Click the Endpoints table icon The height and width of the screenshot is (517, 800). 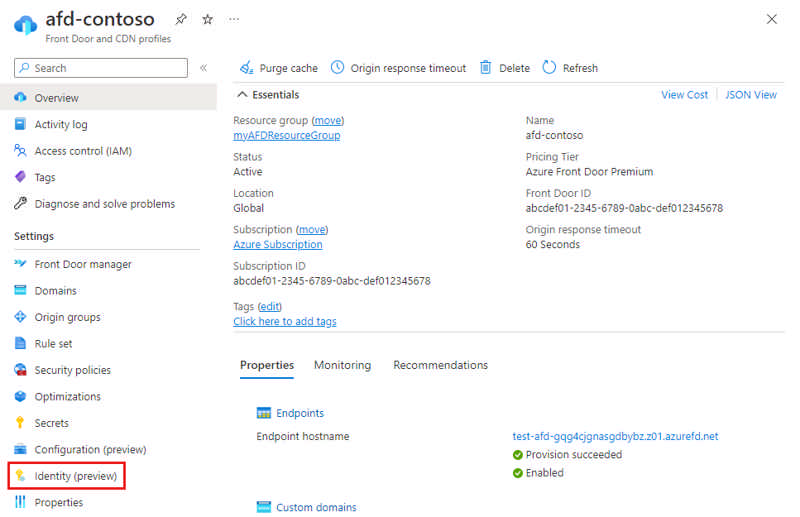point(264,413)
